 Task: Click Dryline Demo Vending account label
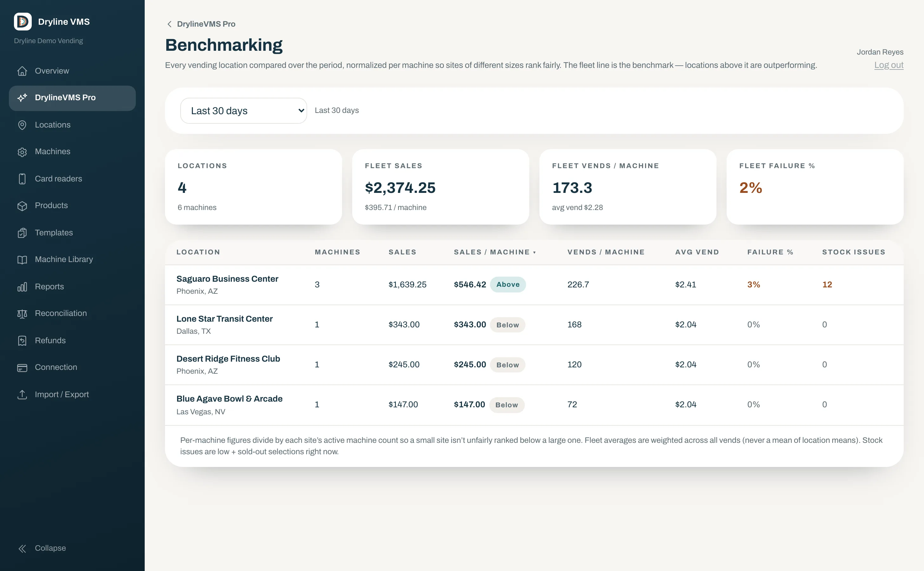pos(48,41)
